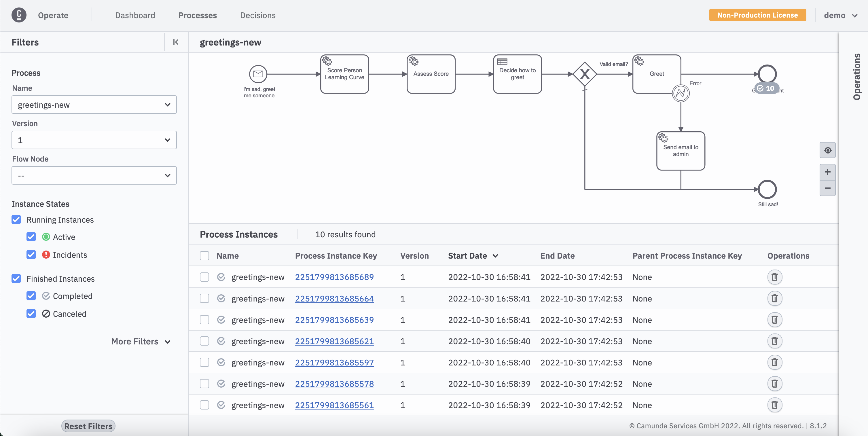The width and height of the screenshot is (868, 436).
Task: Open instance link 2251799813685597
Action: (335, 363)
